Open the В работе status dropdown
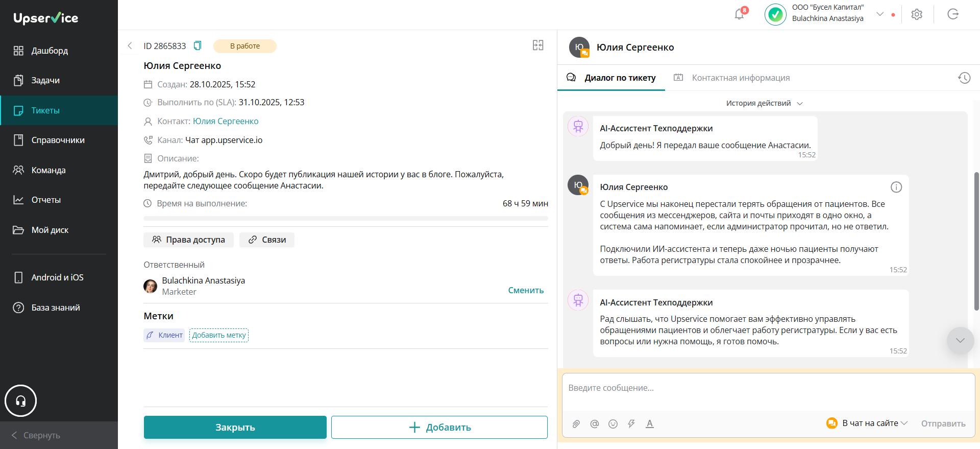The height and width of the screenshot is (449, 980). (x=245, y=46)
